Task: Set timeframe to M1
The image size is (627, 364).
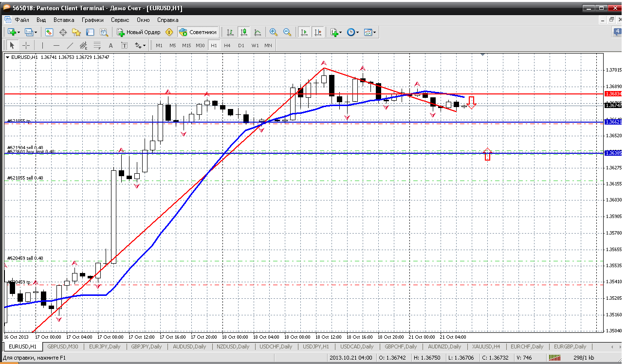Action: (x=159, y=45)
